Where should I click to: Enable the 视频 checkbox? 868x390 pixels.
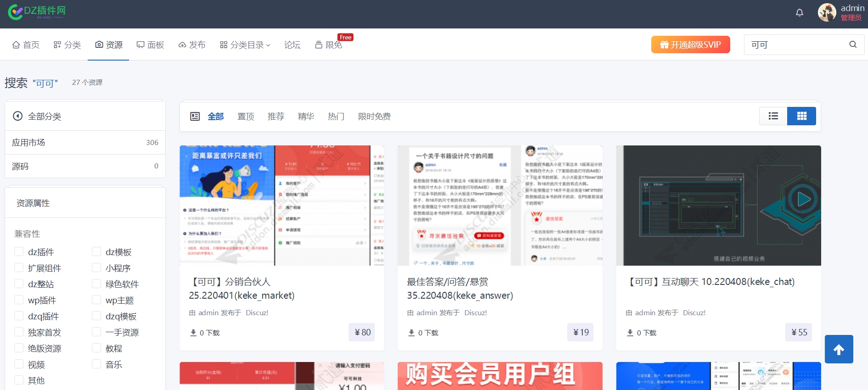point(19,364)
